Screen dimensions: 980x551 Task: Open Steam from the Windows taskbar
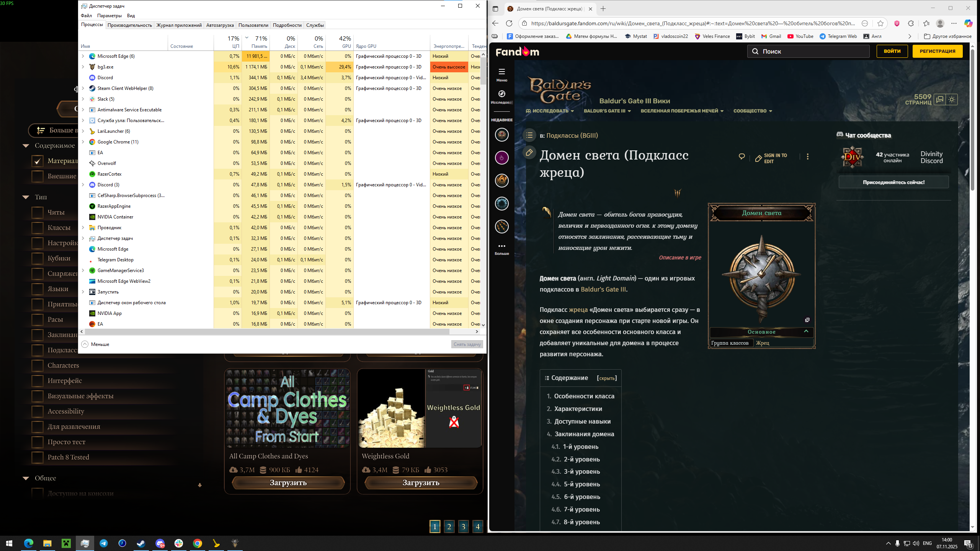click(141, 543)
